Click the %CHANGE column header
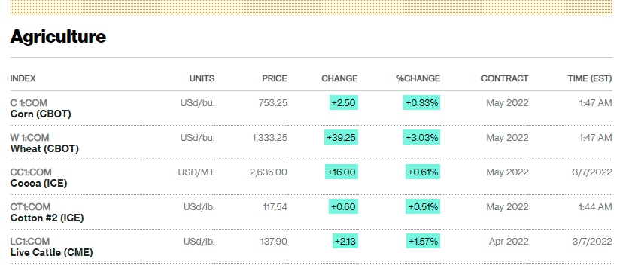The height and width of the screenshot is (271, 644). (x=418, y=78)
